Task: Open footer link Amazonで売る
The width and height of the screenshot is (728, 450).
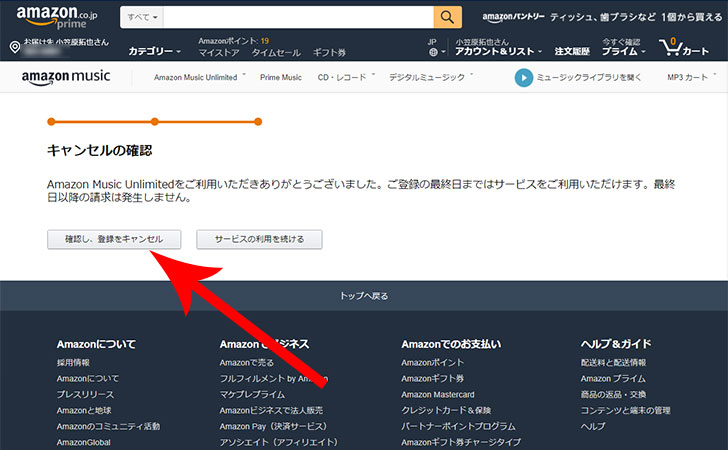Action: point(247,363)
